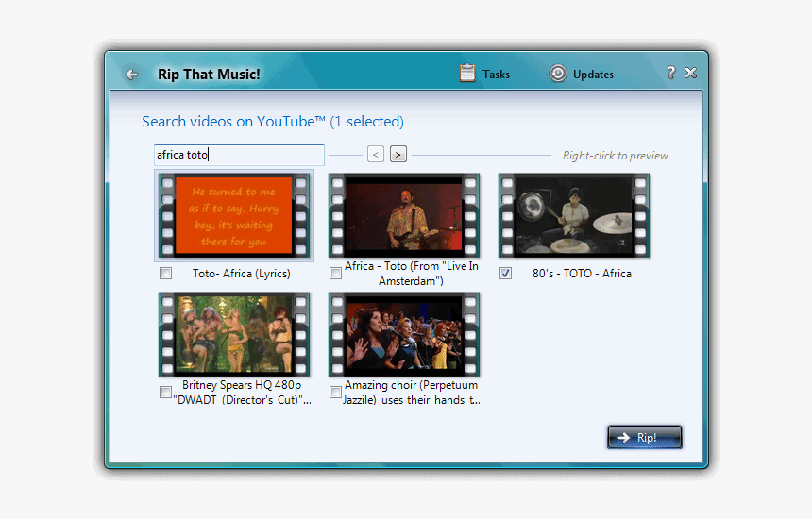Click the title text Toto- Africa (Lyrics)

tap(242, 274)
